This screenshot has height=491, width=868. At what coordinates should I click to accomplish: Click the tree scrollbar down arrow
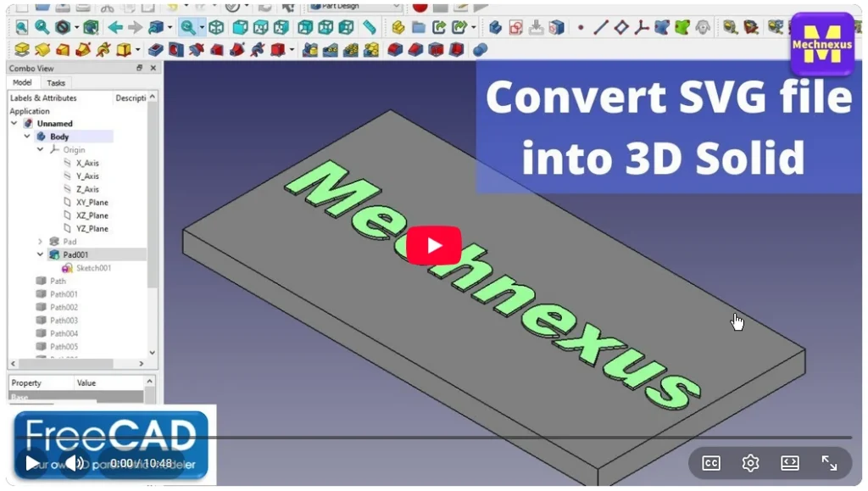[x=153, y=353]
